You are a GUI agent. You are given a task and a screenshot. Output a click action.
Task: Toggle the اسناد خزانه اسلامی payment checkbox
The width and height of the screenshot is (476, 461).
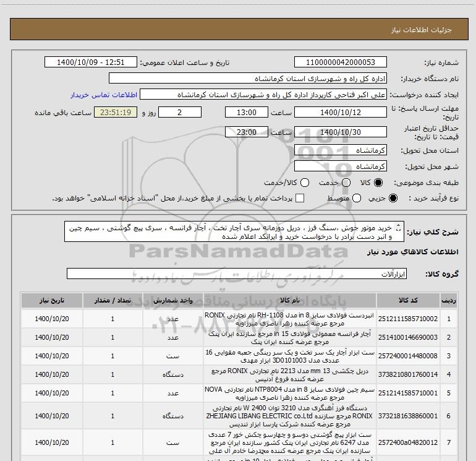pyautogui.click(x=300, y=198)
